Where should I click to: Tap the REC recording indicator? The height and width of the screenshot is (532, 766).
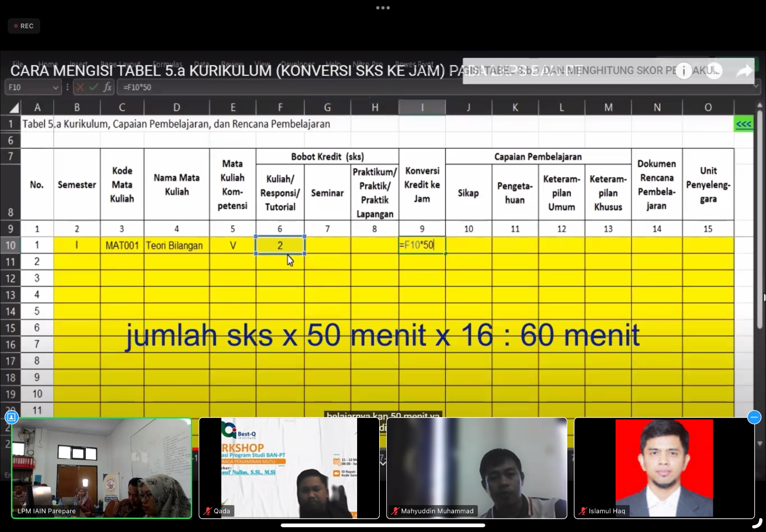pos(24,26)
